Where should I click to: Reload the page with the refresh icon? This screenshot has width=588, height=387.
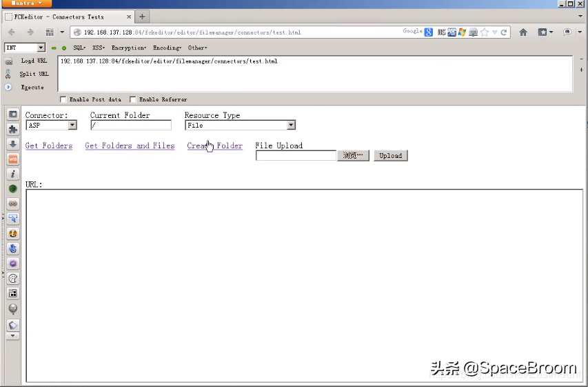(x=504, y=32)
